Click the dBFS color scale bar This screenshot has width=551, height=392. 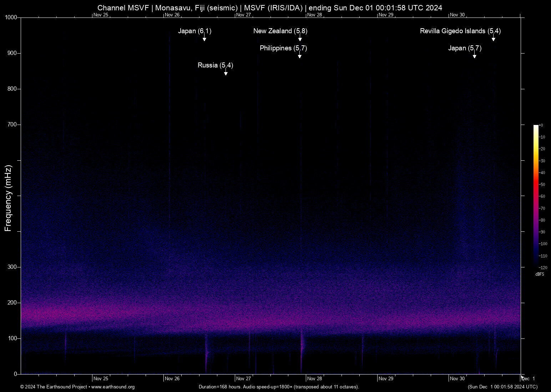536,196
